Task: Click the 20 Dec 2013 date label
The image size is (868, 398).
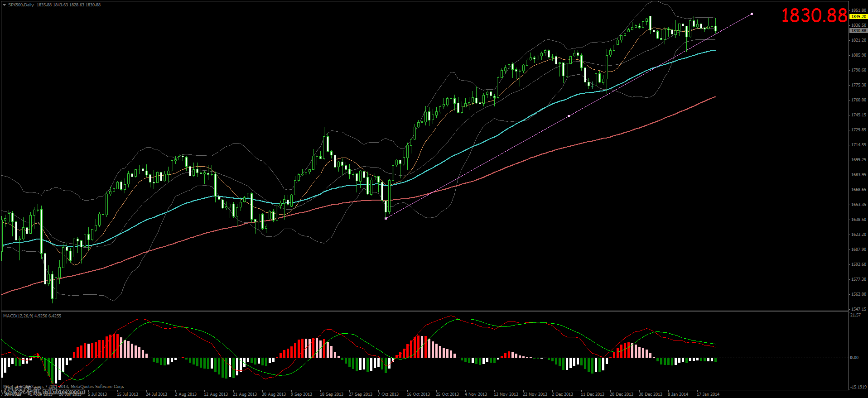Action: (622, 394)
